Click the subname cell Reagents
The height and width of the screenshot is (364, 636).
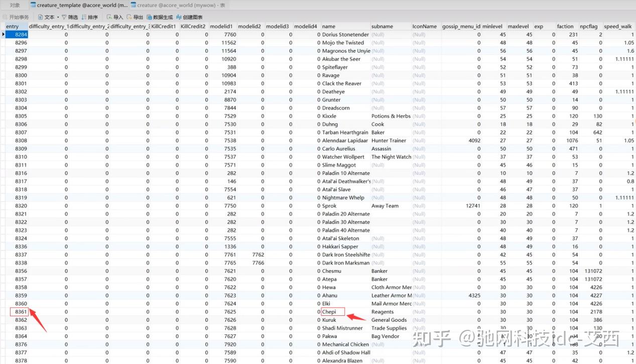(x=383, y=312)
